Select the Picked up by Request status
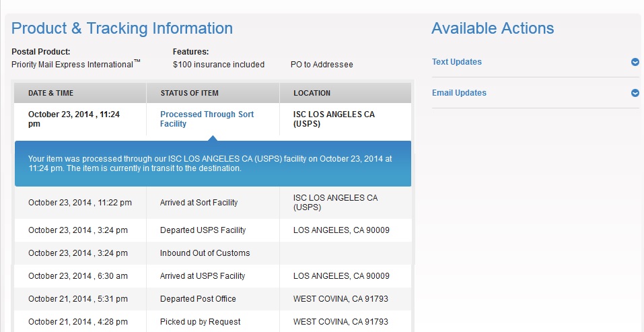Viewport: 644px width, 332px height. pos(200,322)
